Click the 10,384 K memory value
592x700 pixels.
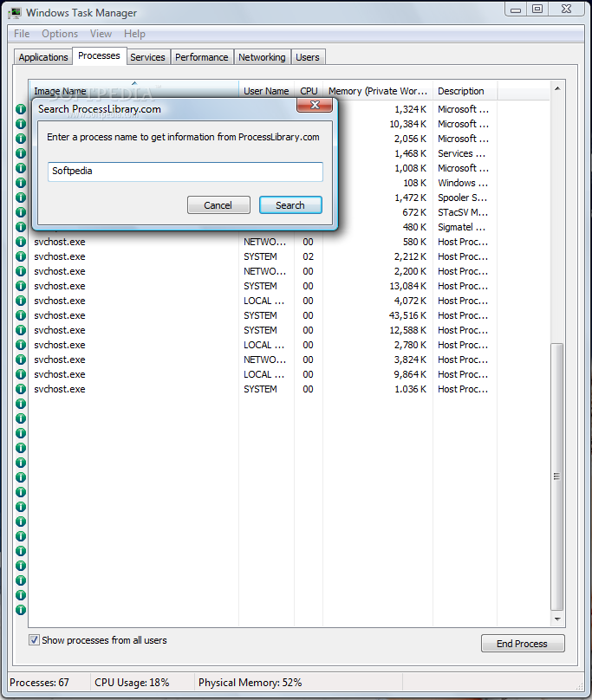point(407,124)
